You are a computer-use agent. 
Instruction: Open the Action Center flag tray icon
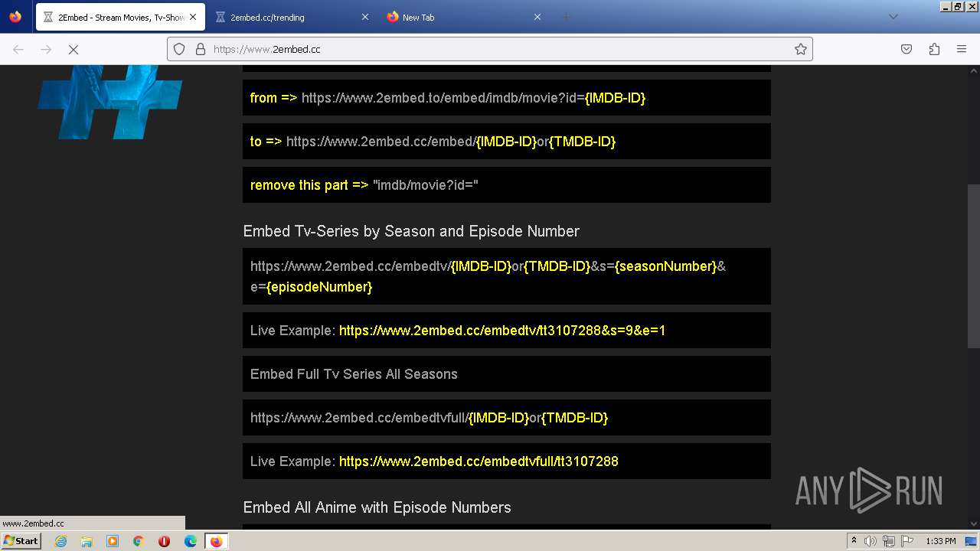pos(907,541)
